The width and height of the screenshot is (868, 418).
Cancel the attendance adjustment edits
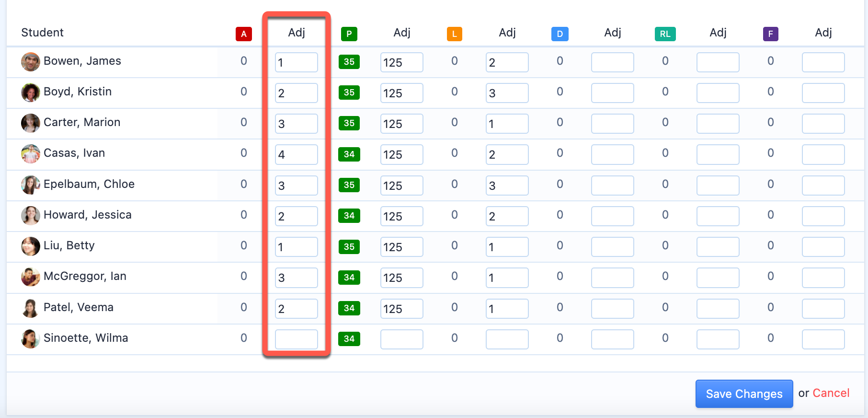831,393
